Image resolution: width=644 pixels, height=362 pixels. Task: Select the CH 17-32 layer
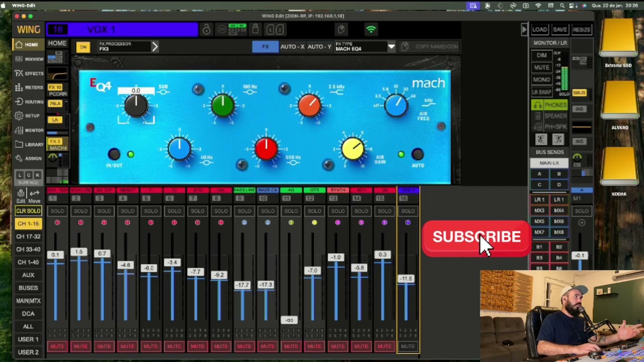click(x=28, y=236)
